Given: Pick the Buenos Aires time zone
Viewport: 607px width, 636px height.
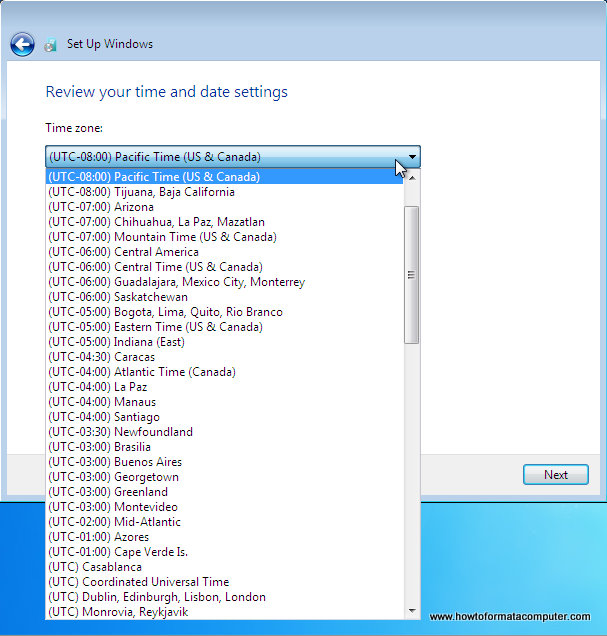Looking at the screenshot, I should (x=225, y=462).
